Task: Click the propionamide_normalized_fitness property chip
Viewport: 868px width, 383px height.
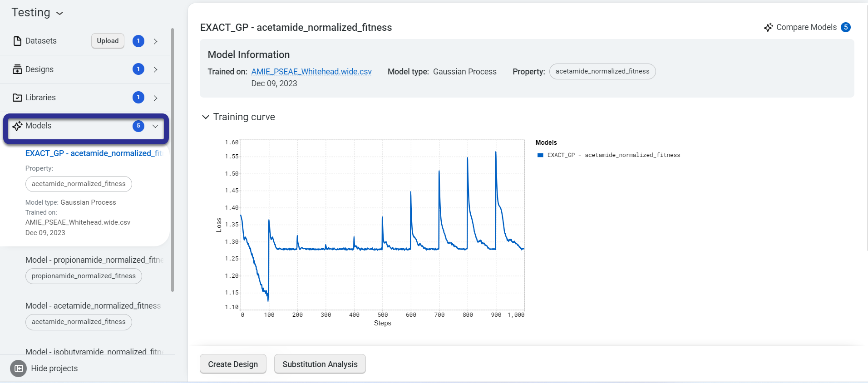Action: [x=84, y=276]
